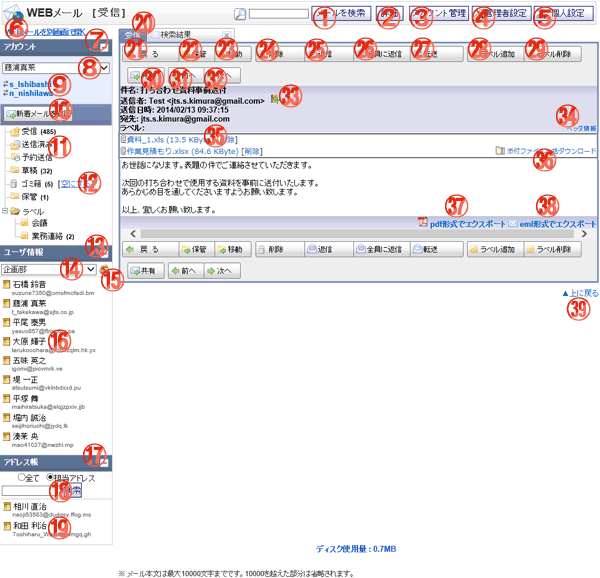Click the card icon next to 石橋 鈴音
Screen dimensions: 600x578
[7, 284]
